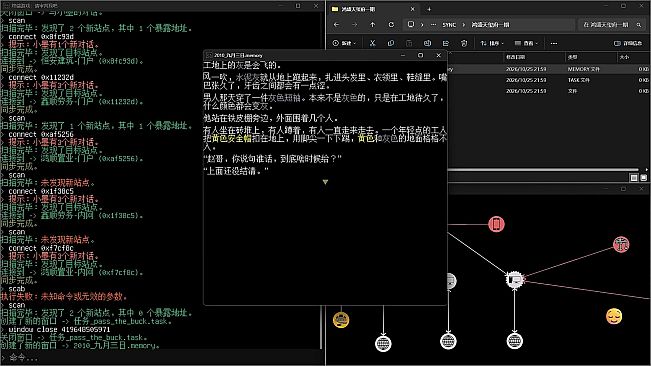Delete the selected file with the trash icon
Viewport: 651px width, 366px height.
[464, 43]
